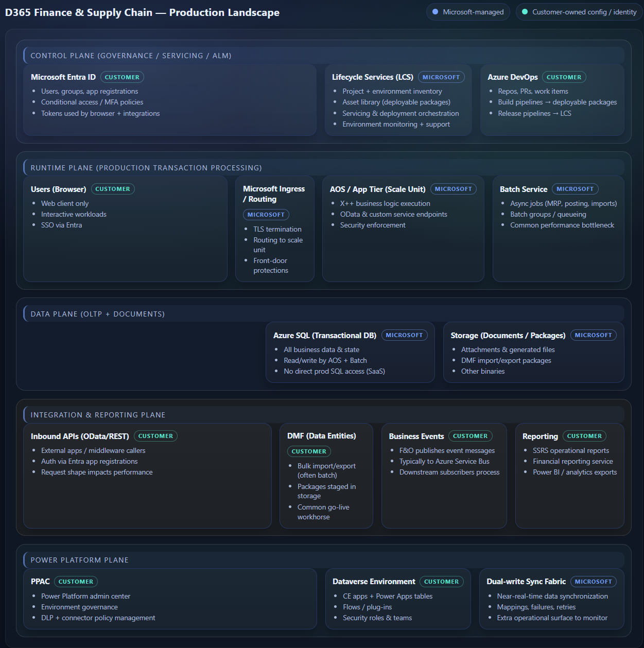Click 'DMF import/export packages' bullet

click(x=506, y=361)
